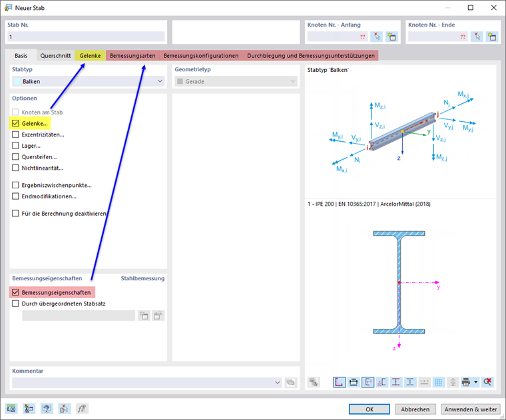The image size is (506, 420).
Task: Close the Neuer Stab dialog
Action: (494, 7)
